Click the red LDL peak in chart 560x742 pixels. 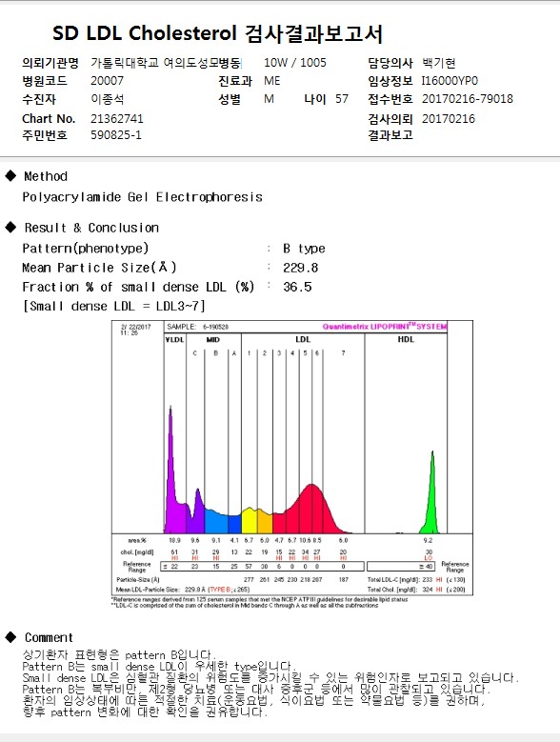click(310, 509)
